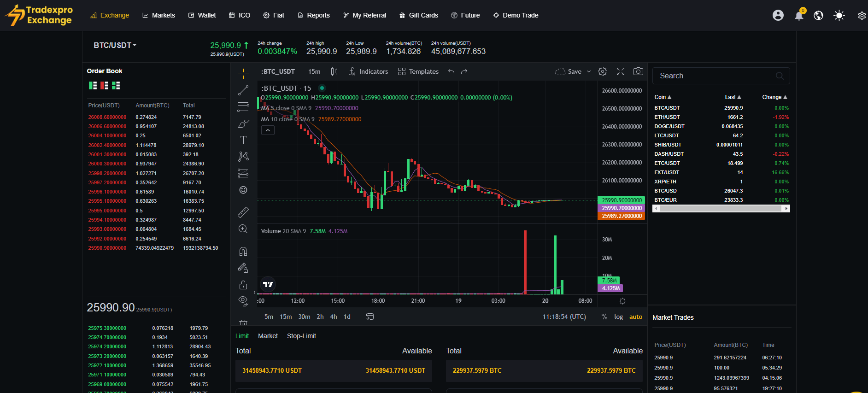Image resolution: width=868 pixels, height=393 pixels.
Task: Toggle lock all drawing tools
Action: (243, 285)
